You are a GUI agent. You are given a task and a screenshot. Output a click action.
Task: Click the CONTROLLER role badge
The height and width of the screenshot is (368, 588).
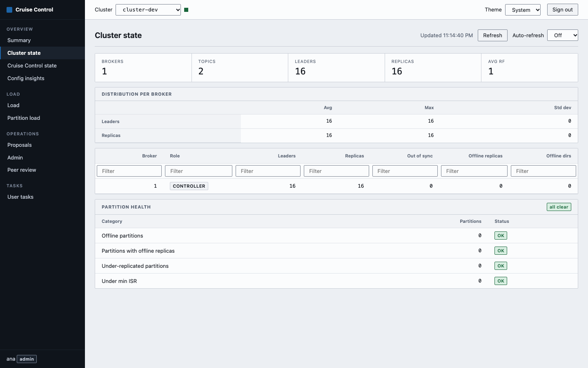[189, 186]
